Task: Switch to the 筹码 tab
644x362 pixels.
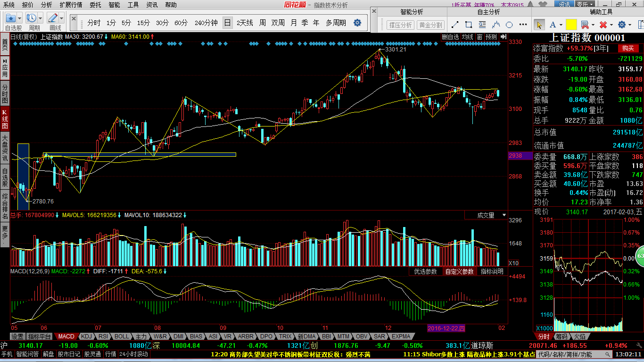Action: [561, 337]
